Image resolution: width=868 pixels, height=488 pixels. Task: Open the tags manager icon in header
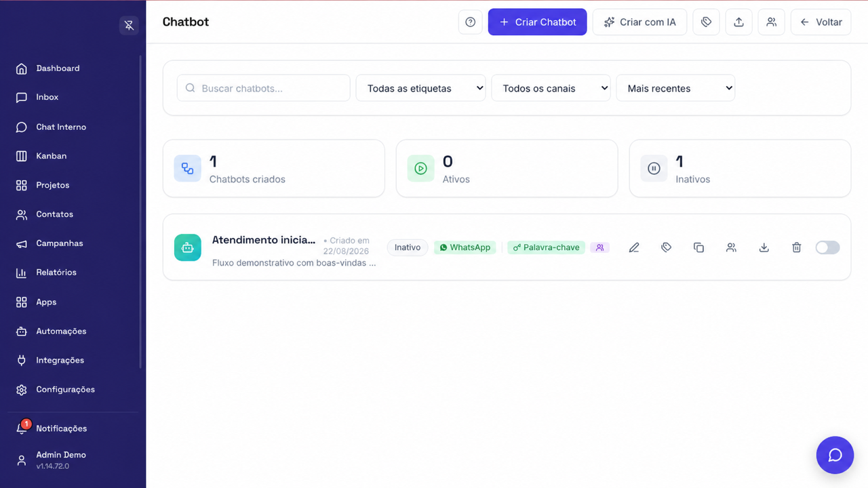coord(706,22)
